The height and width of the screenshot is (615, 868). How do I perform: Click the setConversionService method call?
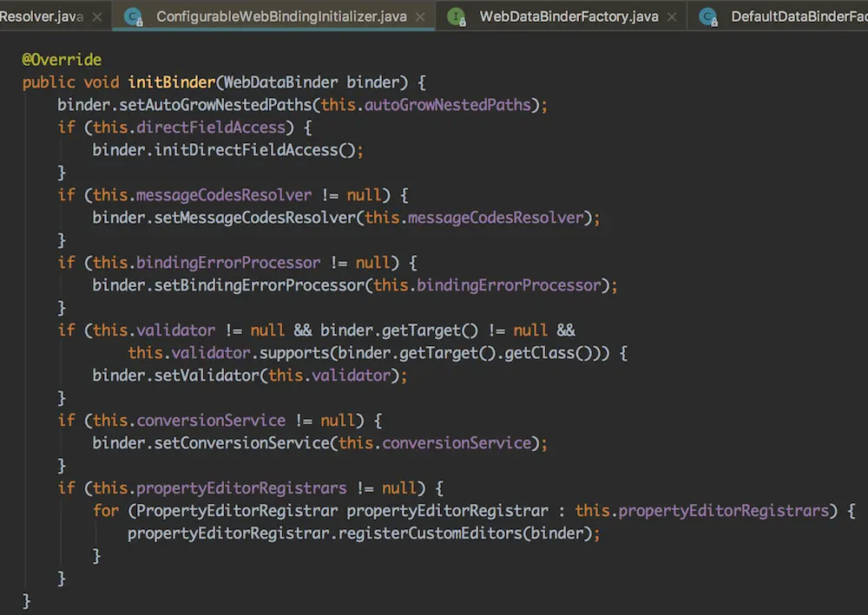point(246,443)
